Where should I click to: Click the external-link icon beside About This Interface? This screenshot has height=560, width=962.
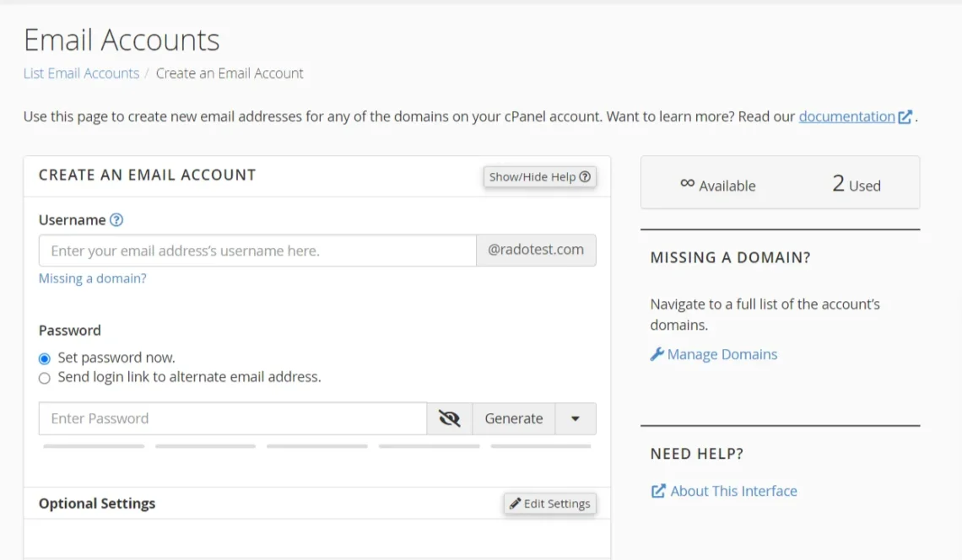click(x=658, y=491)
